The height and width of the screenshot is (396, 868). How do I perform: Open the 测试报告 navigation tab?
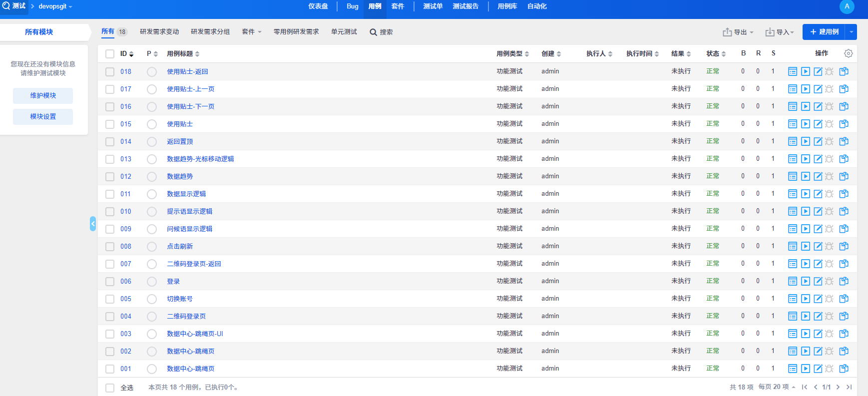point(465,6)
